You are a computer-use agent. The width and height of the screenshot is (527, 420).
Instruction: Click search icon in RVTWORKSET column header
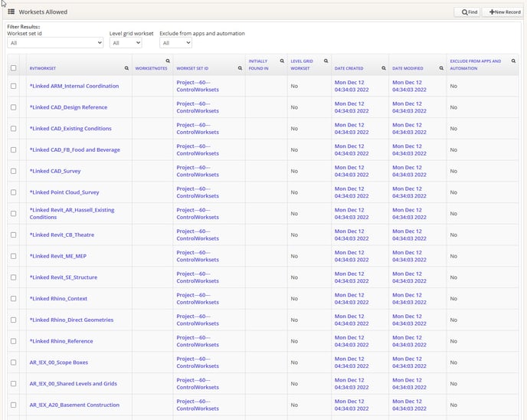[126, 68]
